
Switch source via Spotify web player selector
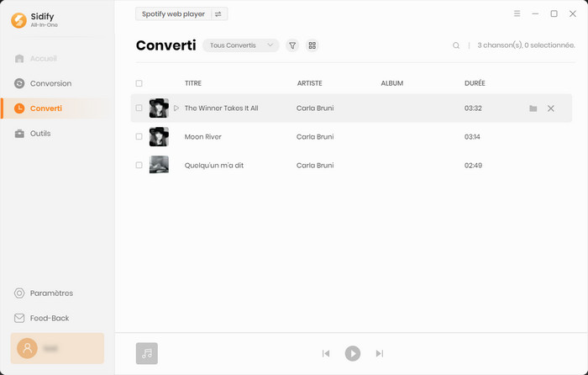coord(181,13)
